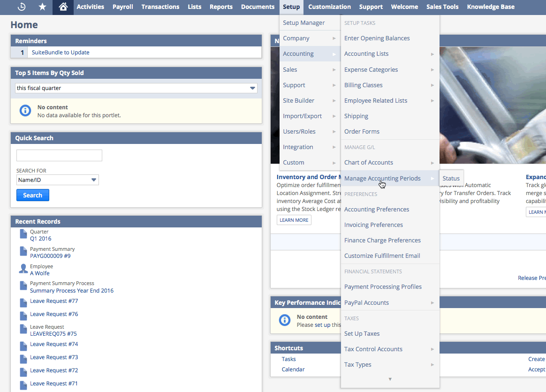Click the document icon beside Payment Summary PAYG000009
546x392 pixels.
[x=23, y=252]
